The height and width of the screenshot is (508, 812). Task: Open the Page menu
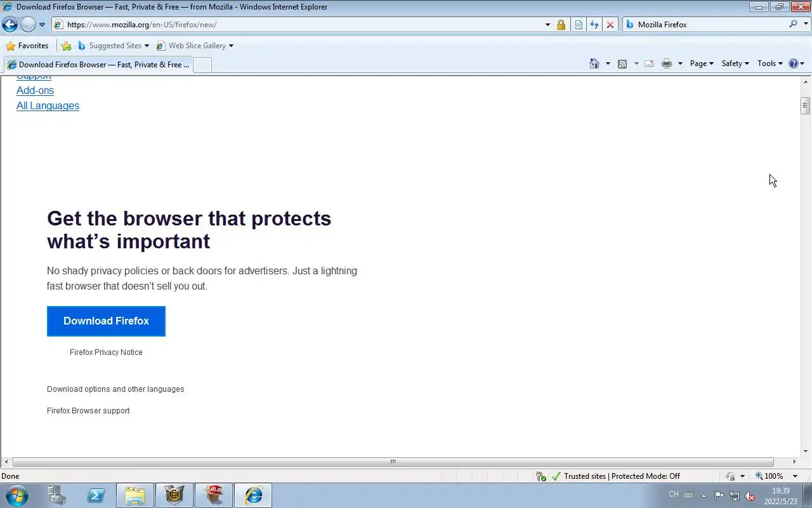702,63
